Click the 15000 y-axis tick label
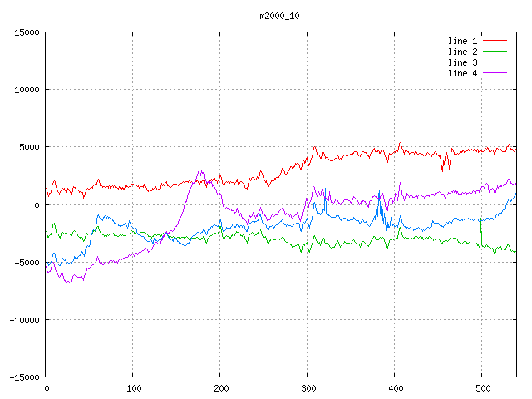 [x=26, y=32]
